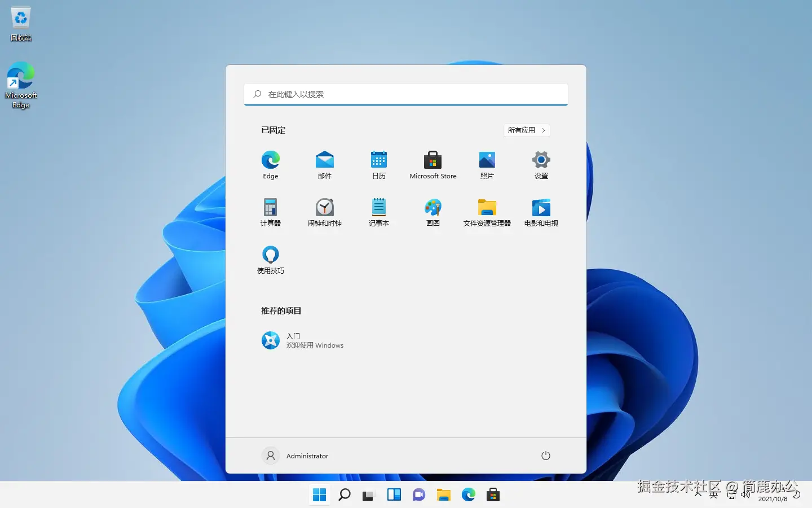This screenshot has height=508, width=812.
Task: Open the Widgets panel from the taskbar
Action: click(394, 494)
